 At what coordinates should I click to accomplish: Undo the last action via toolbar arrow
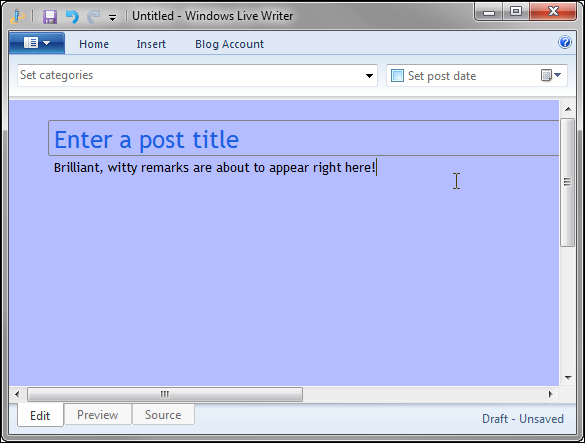tap(72, 17)
